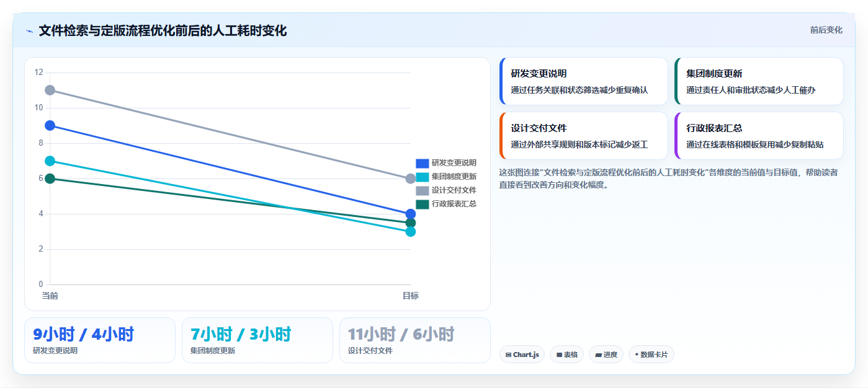Screen dimensions: 868x388
Task: Click 集团制度更新 legend label
Action: (454, 177)
